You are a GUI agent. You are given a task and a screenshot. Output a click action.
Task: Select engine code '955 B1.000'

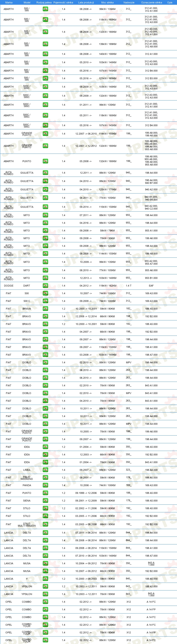tap(151, 278)
